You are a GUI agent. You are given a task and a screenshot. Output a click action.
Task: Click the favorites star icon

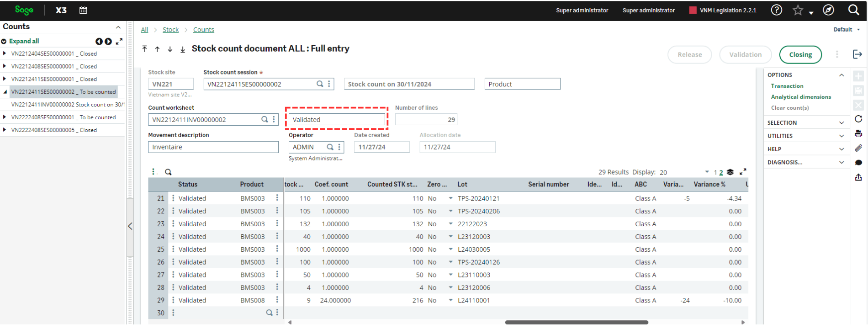798,10
